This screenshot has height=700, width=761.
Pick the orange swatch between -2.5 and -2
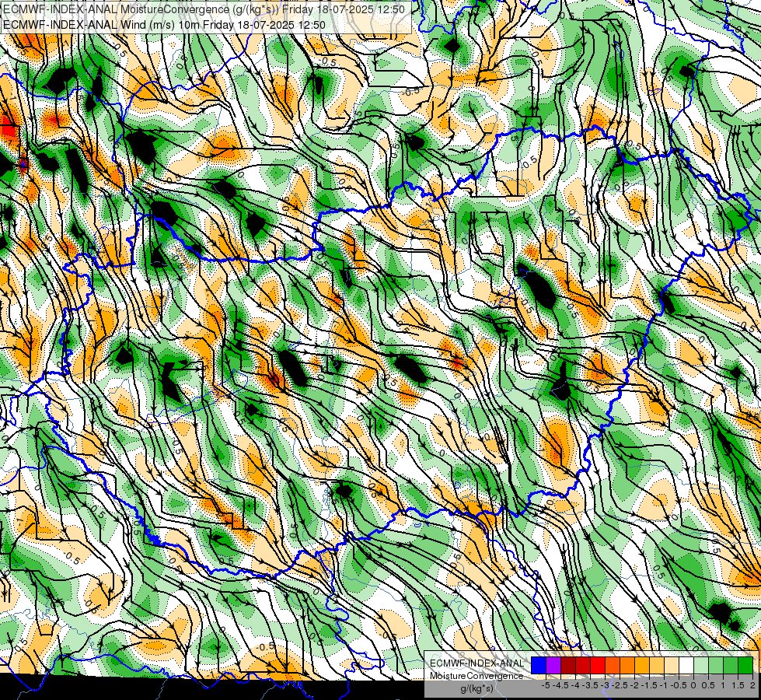pos(627,666)
